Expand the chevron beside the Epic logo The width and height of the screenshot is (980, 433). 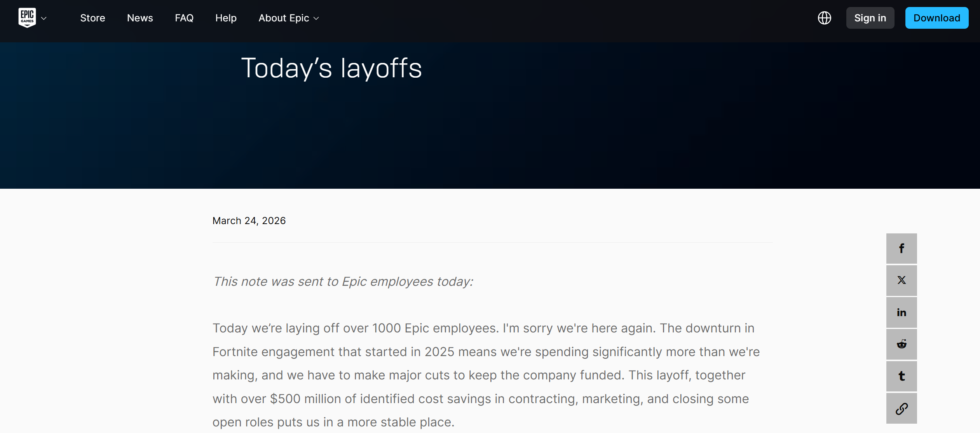44,18
